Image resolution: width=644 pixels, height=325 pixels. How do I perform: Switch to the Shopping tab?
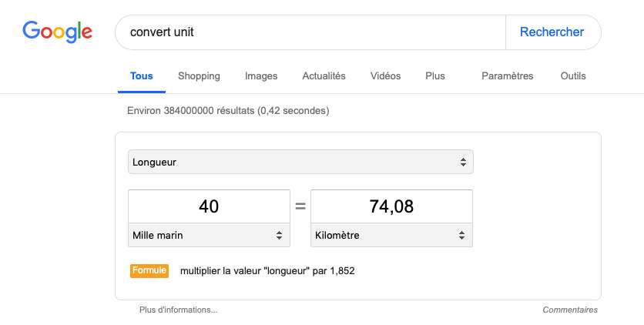click(x=199, y=76)
